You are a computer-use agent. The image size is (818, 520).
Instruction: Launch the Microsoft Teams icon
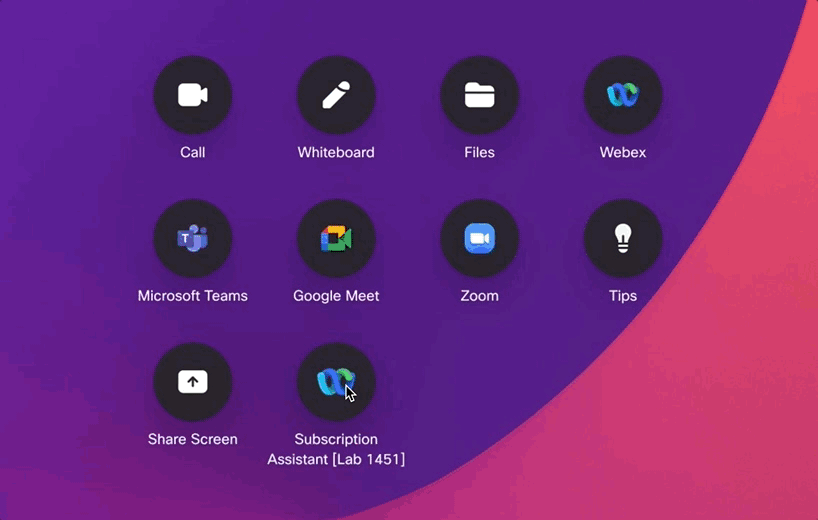[x=193, y=238]
